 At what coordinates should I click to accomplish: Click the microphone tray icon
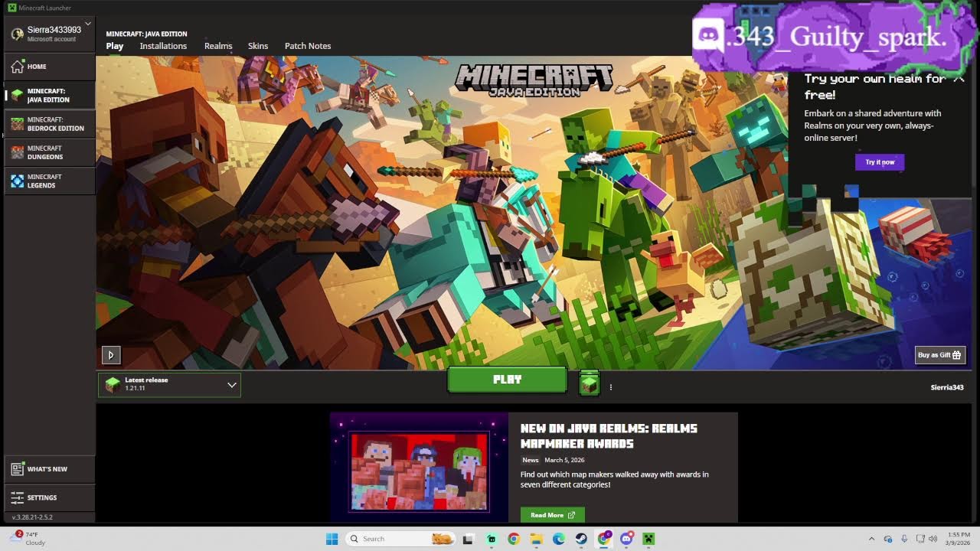[904, 539]
